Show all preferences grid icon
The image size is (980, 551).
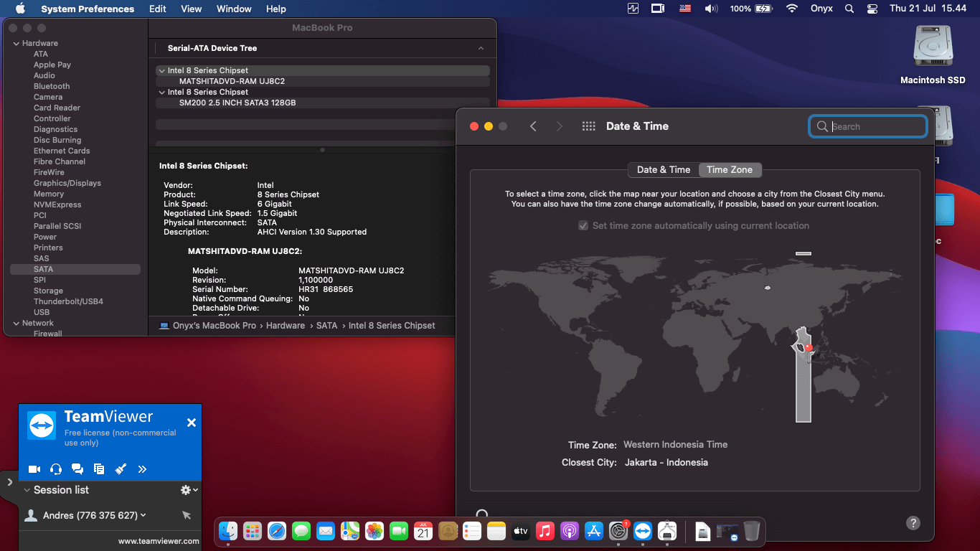pos(589,126)
